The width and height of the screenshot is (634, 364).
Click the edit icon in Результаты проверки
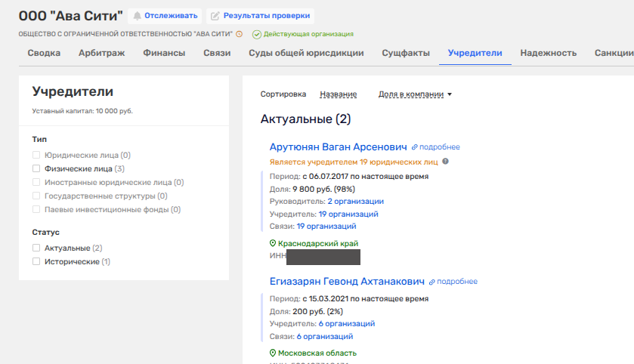(215, 16)
